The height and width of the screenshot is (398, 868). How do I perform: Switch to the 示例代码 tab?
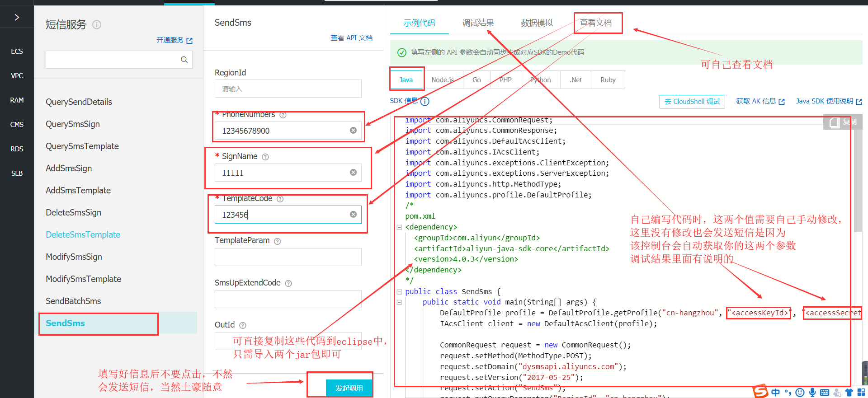(419, 23)
